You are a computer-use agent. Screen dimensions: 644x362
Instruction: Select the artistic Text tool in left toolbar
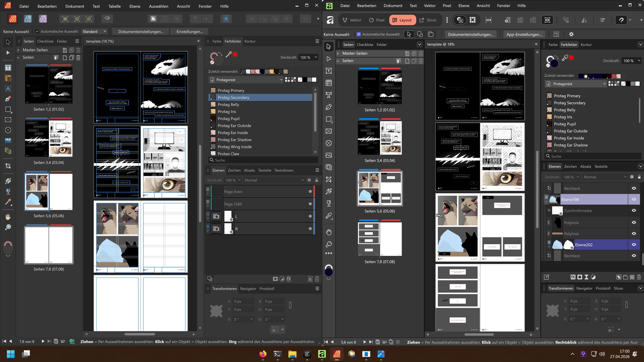pyautogui.click(x=8, y=89)
